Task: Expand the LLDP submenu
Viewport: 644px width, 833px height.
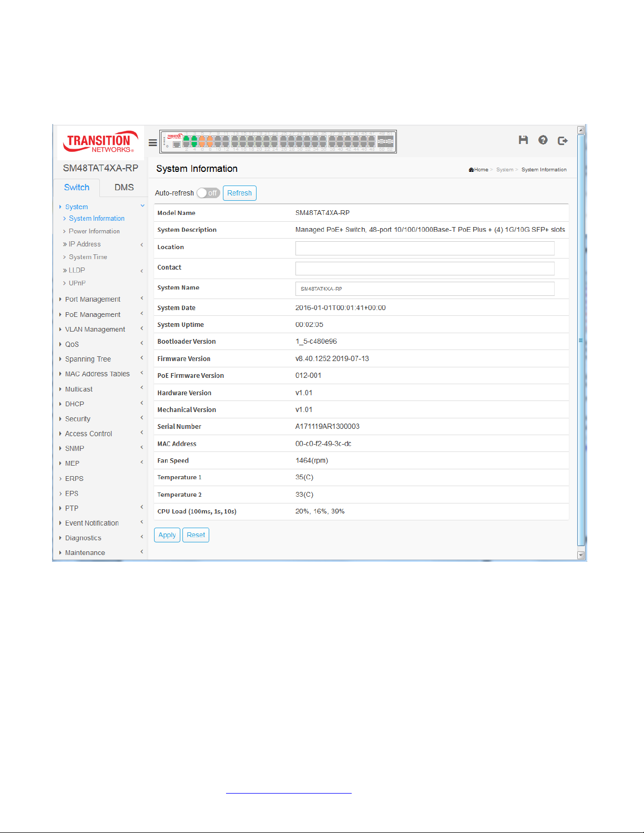Action: click(x=77, y=270)
